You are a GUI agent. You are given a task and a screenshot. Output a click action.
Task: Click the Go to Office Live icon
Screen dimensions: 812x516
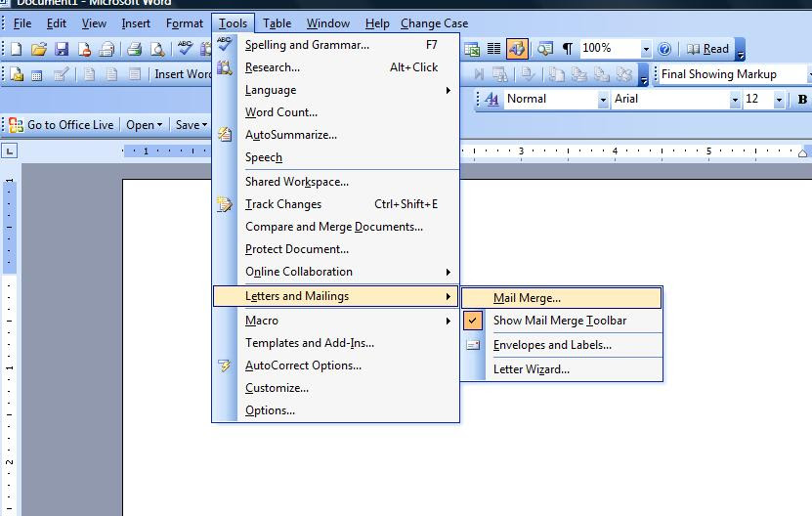click(x=16, y=125)
